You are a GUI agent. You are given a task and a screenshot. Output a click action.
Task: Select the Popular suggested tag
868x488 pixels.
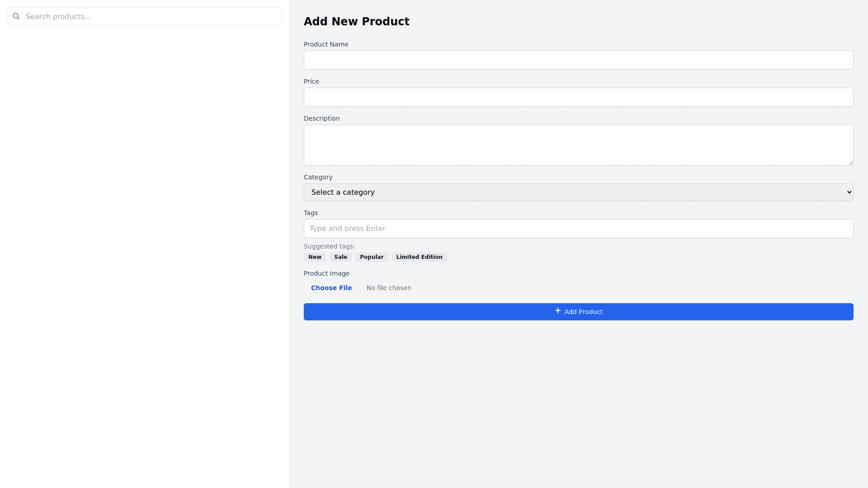pos(372,257)
